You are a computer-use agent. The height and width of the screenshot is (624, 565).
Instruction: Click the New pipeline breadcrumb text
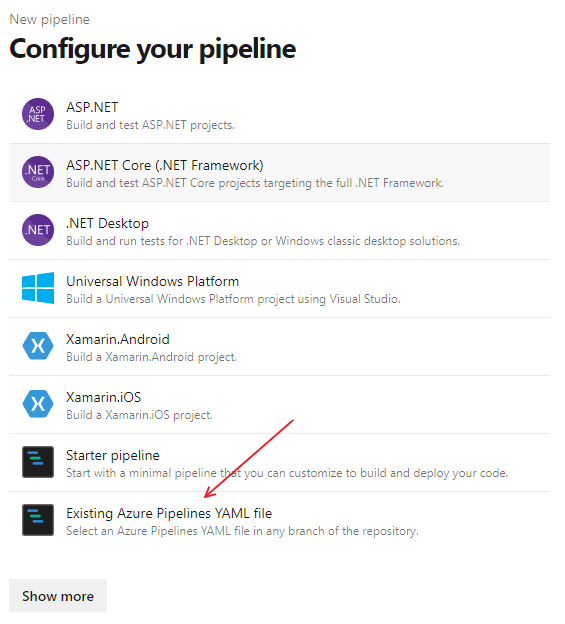[50, 19]
